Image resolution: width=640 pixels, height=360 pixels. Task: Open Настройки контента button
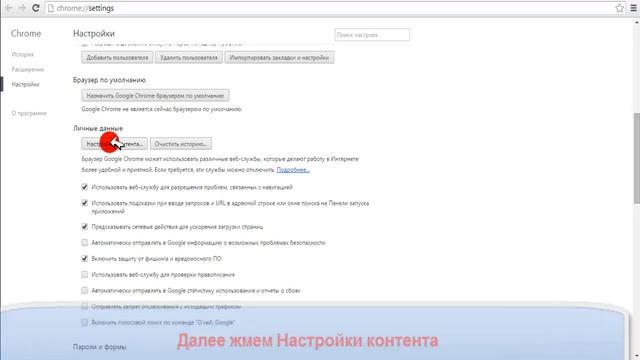pos(114,144)
